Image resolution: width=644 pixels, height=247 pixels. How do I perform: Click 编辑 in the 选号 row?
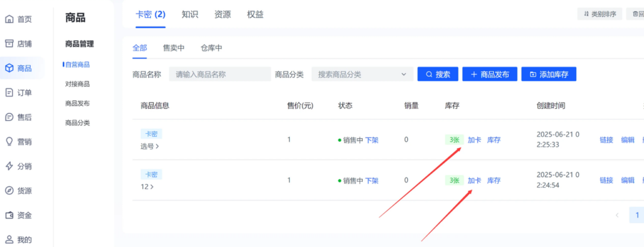(628, 140)
